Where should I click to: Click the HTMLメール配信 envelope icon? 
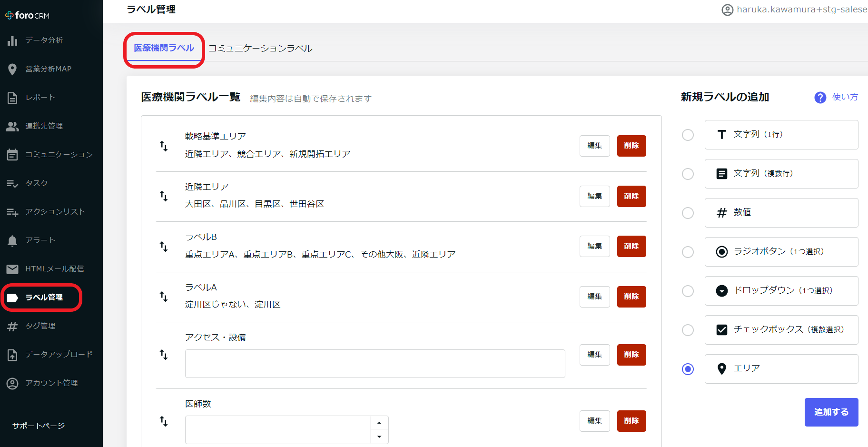pos(12,269)
